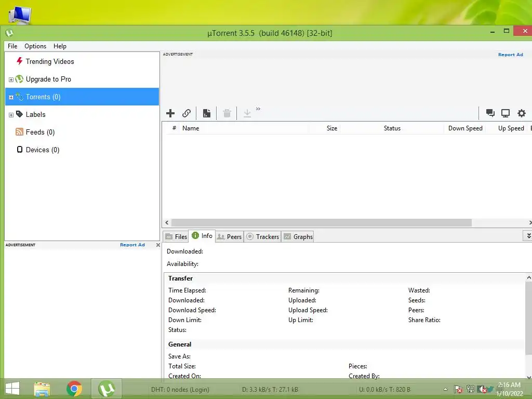Switch to the Peers tab

(229, 237)
